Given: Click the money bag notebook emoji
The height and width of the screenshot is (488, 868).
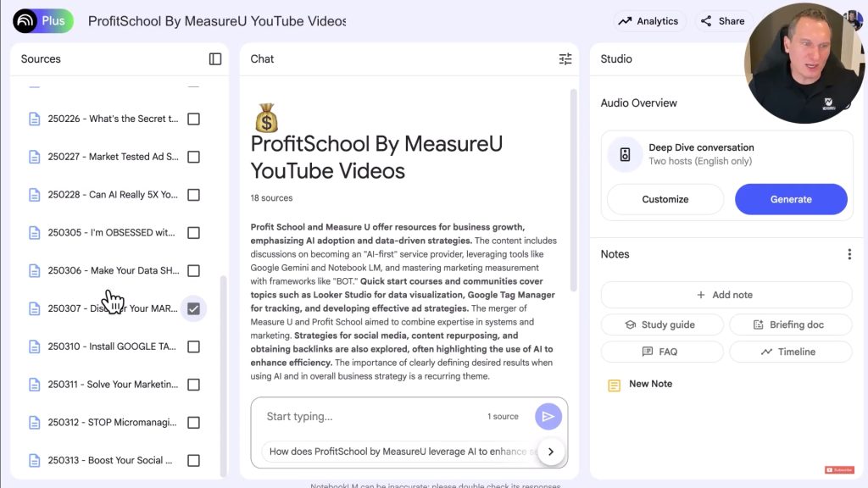Looking at the screenshot, I should (x=266, y=118).
